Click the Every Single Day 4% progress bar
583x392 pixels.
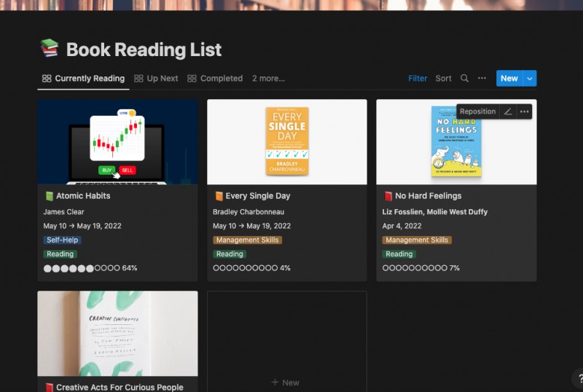251,268
